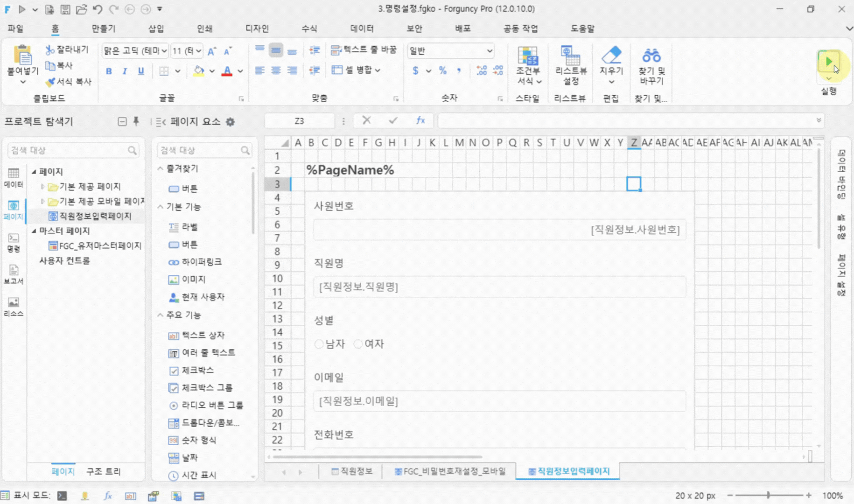The width and height of the screenshot is (854, 504).
Task: Toggle text wrap (텍스트 줄 바꿈)
Action: [364, 50]
